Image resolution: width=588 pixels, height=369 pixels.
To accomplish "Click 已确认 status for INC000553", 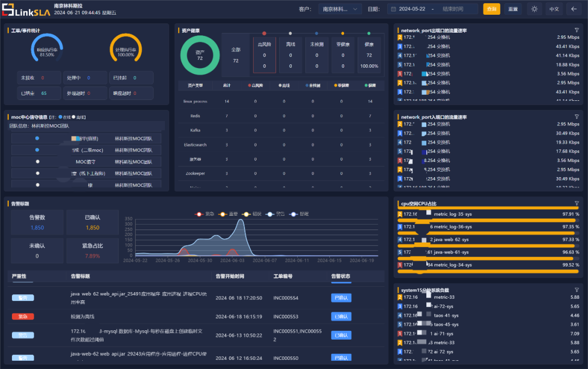I will [341, 317].
